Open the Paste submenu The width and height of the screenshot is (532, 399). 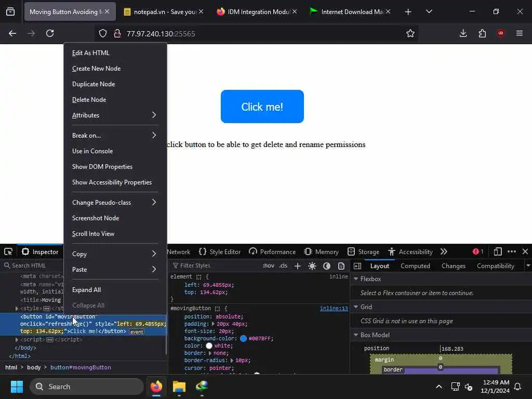pyautogui.click(x=115, y=270)
